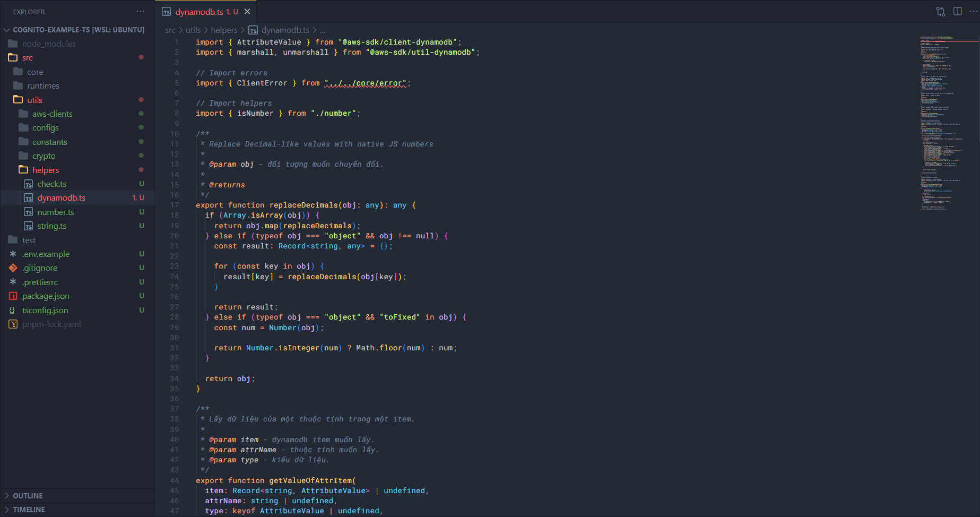Click 'utils' in the breadcrumb path
The image size is (980, 517).
tap(193, 30)
